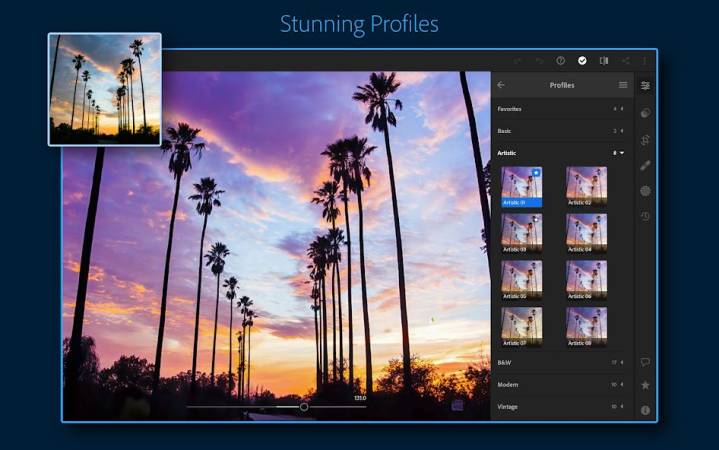Image resolution: width=719 pixels, height=450 pixels.
Task: Toggle the checkmark confirm icon
Action: pos(583,61)
